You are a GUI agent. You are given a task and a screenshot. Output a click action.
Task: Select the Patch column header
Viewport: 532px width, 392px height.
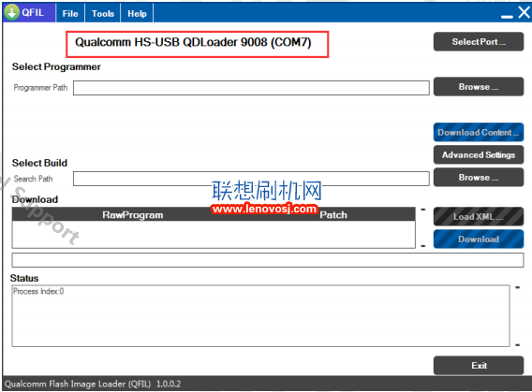(x=333, y=215)
